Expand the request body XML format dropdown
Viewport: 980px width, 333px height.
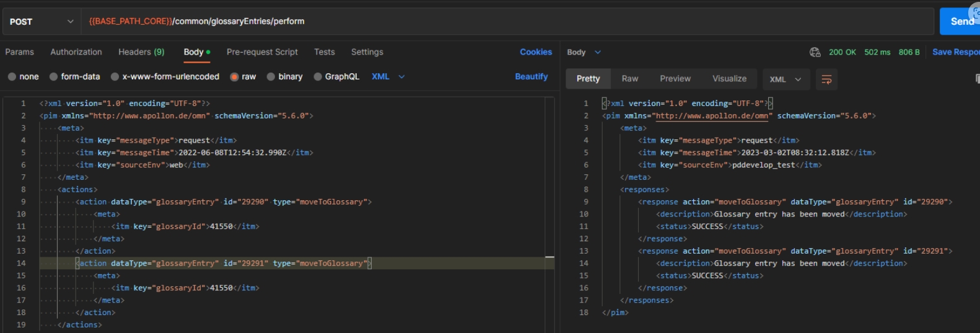388,77
